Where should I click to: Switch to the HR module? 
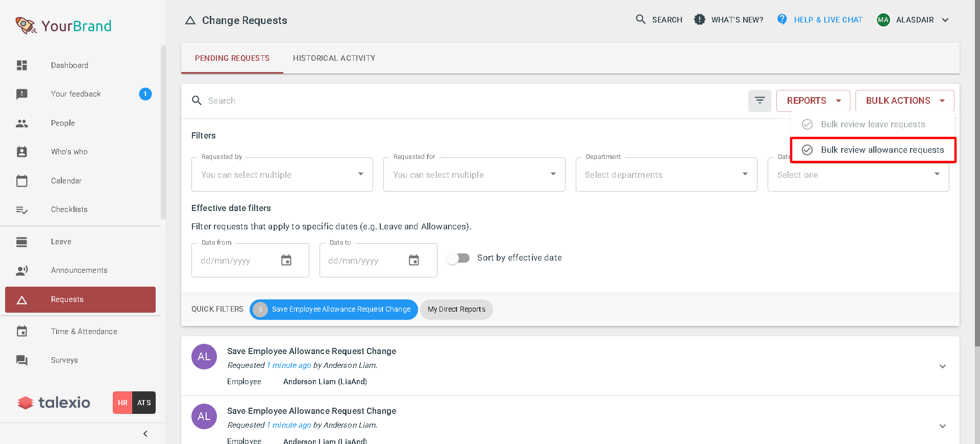point(122,403)
